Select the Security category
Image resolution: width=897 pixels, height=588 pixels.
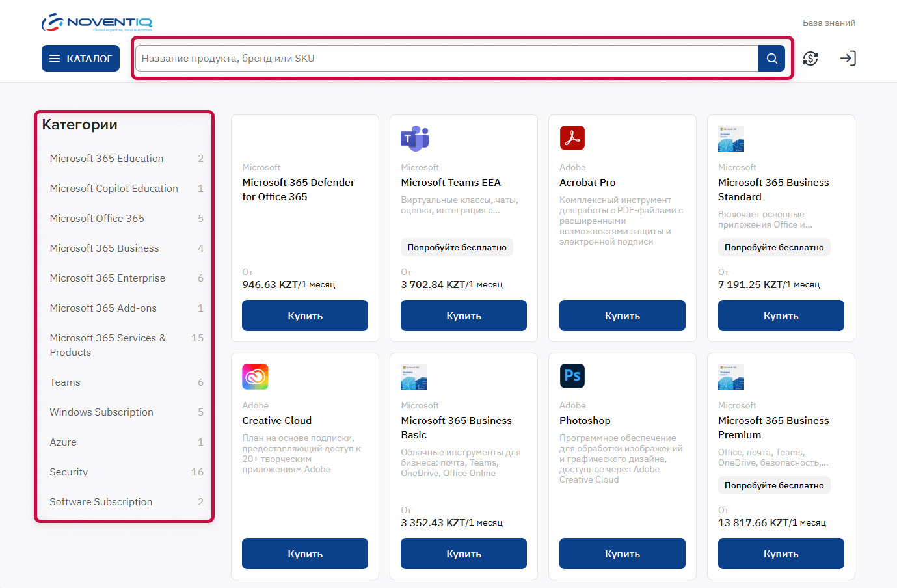(x=68, y=472)
